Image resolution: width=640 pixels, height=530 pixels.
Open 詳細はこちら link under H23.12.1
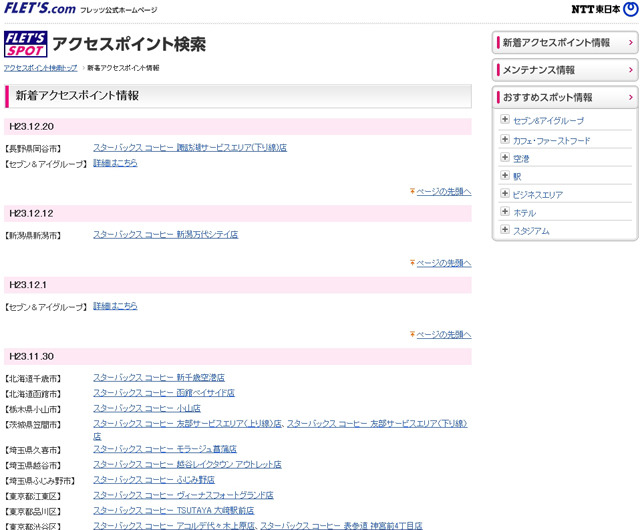[x=115, y=306]
